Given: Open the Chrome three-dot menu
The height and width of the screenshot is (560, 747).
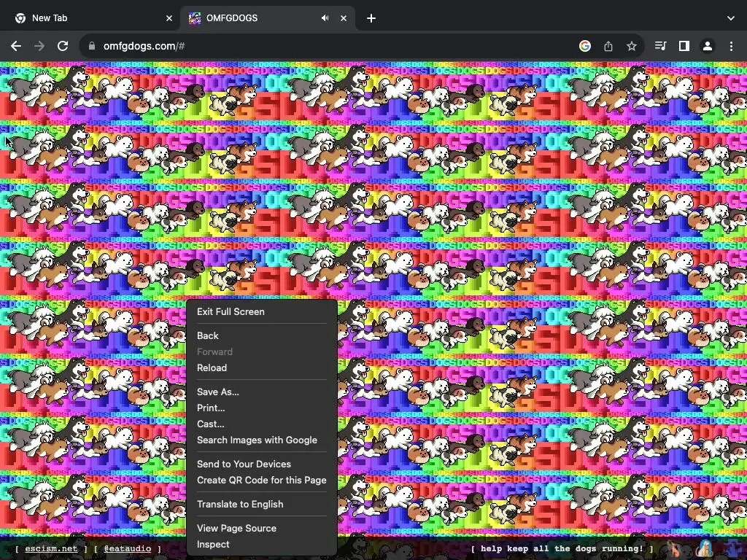Looking at the screenshot, I should (x=731, y=46).
